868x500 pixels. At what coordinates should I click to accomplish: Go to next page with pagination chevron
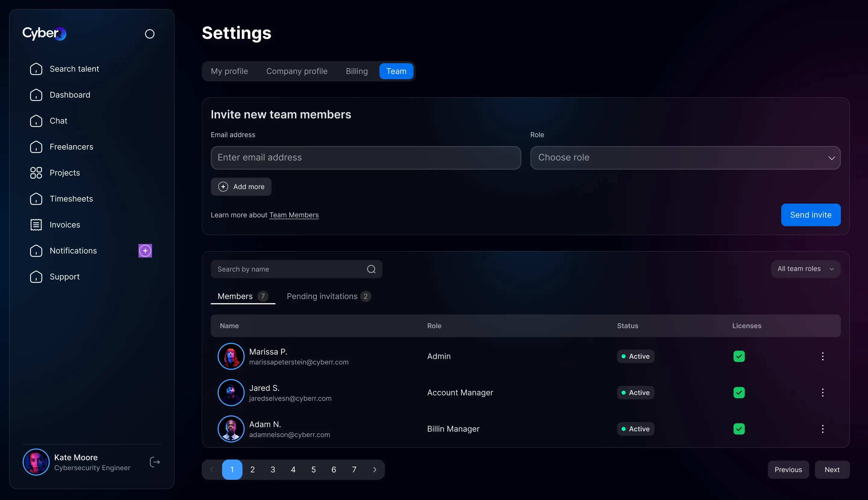[375, 470]
